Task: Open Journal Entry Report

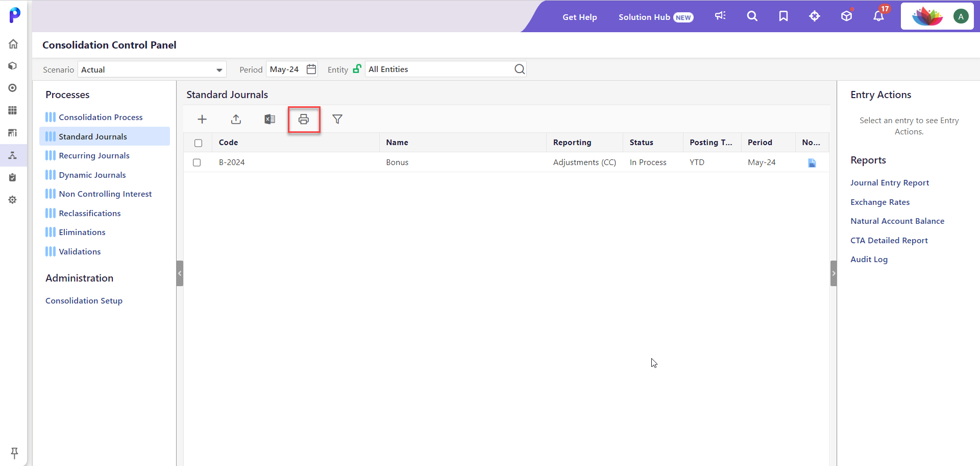Action: [890, 182]
